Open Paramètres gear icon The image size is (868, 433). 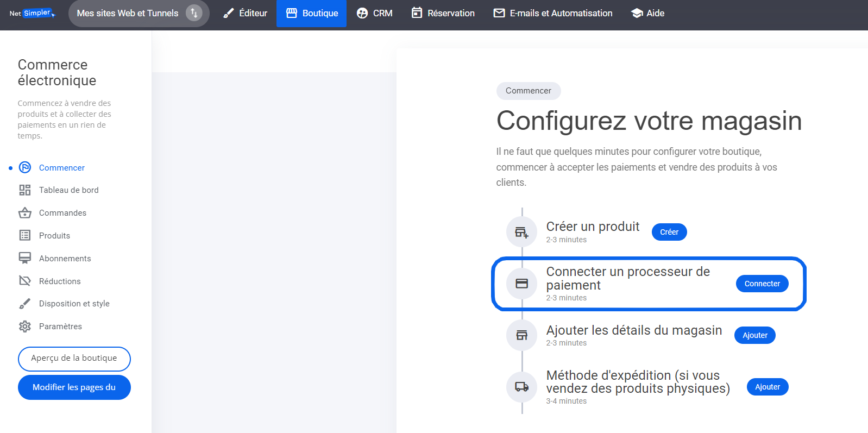tap(25, 327)
